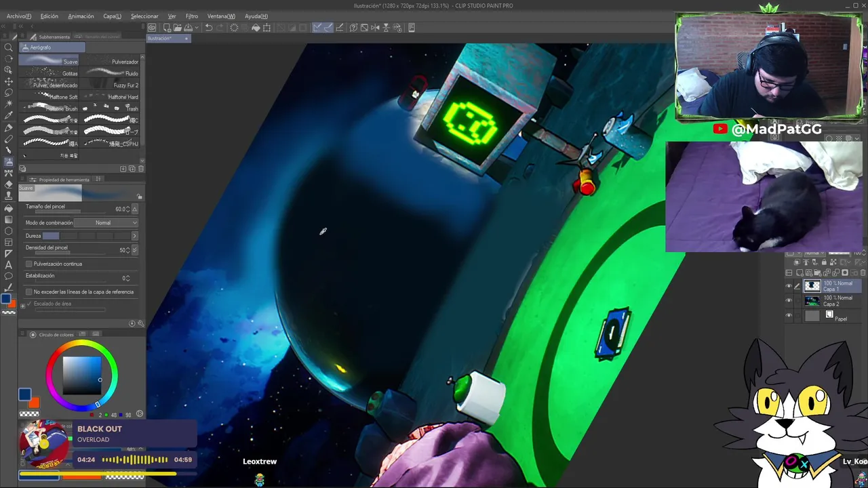Select the Suave airbrush sub tool
868x488 pixels.
[50, 61]
